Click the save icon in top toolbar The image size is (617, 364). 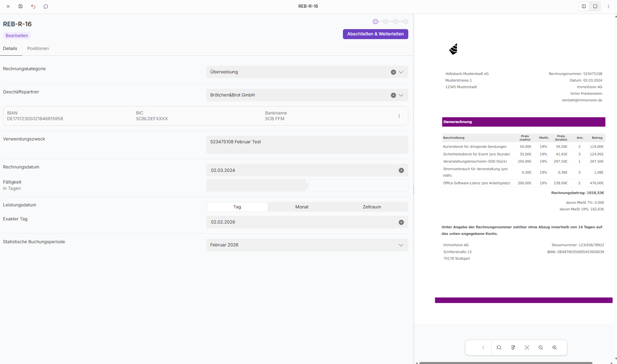tap(21, 6)
